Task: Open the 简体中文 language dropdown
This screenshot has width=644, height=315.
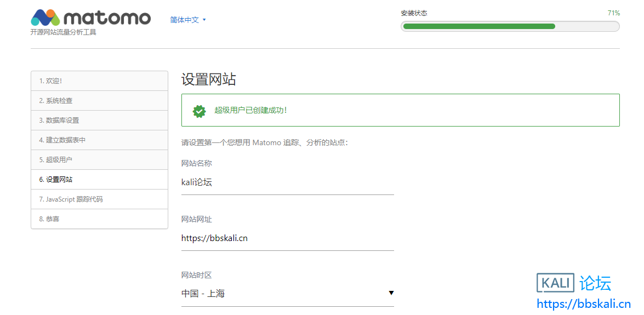Action: click(x=185, y=20)
